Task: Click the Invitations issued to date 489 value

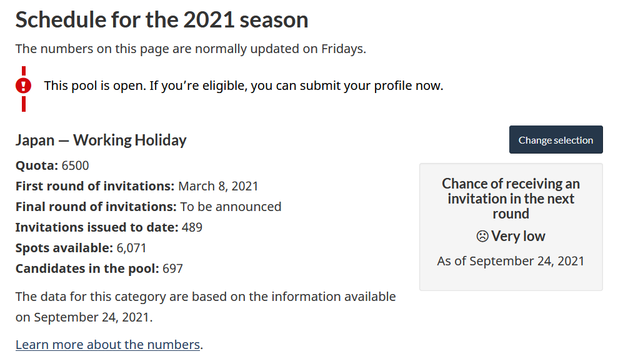Action: point(192,227)
